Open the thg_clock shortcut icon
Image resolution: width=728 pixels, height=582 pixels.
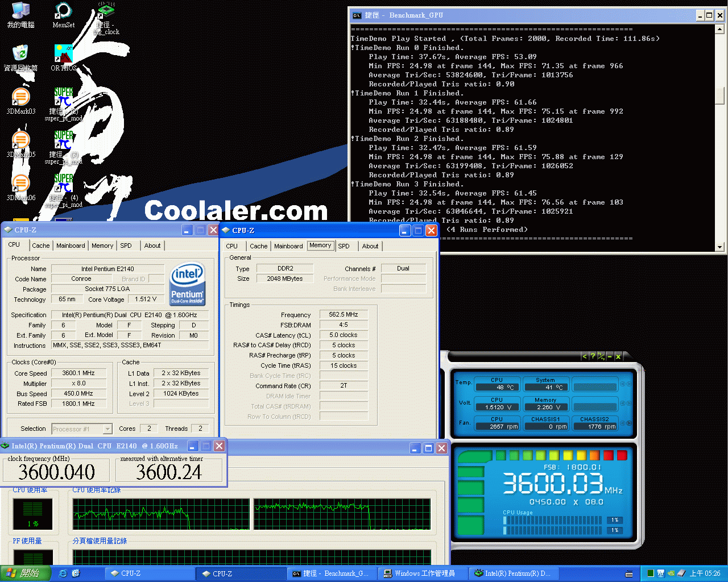[106, 18]
